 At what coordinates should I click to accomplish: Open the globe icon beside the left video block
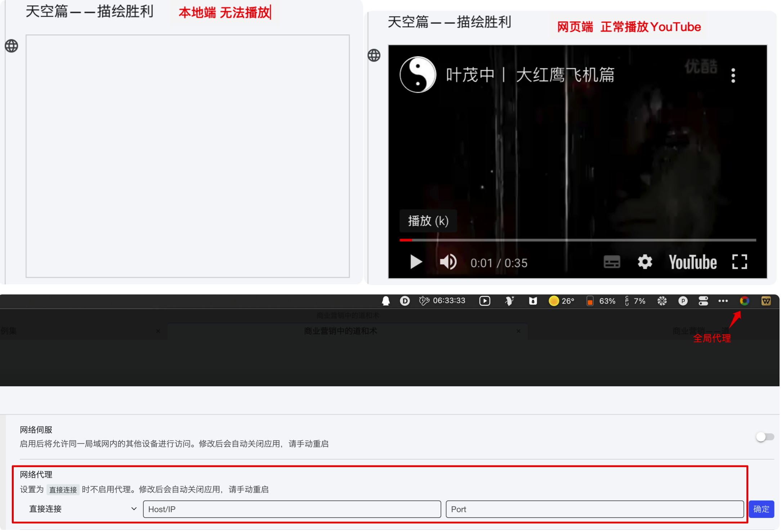coord(11,46)
